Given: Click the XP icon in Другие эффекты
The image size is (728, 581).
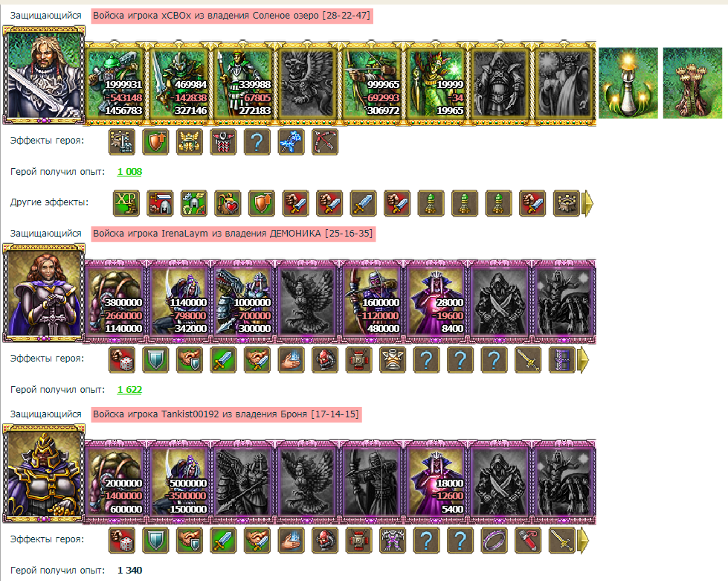Looking at the screenshot, I should [x=126, y=203].
